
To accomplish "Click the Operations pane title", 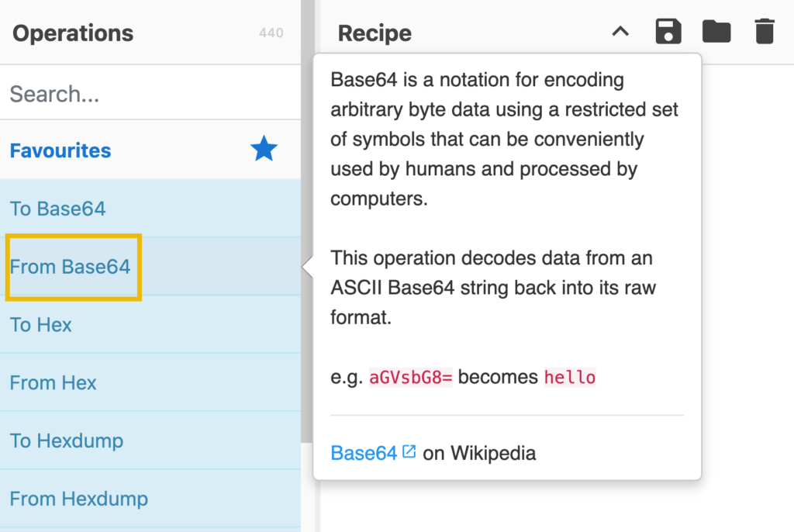I will coord(73,33).
